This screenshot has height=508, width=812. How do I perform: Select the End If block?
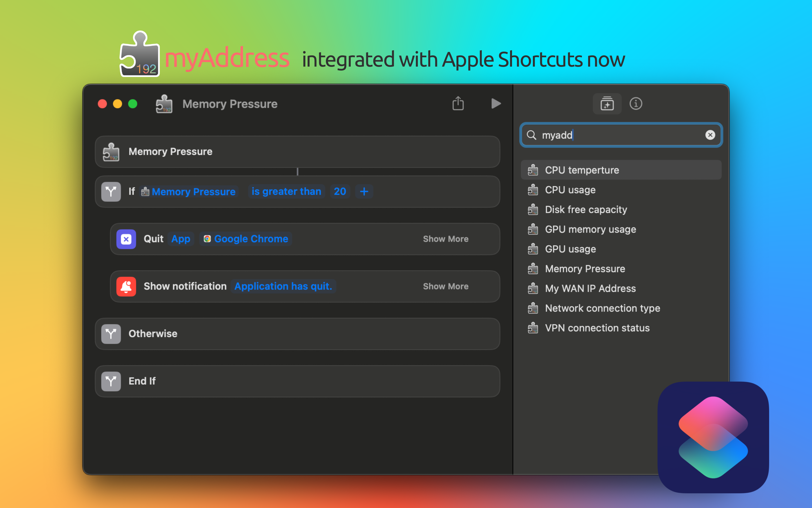pos(298,381)
